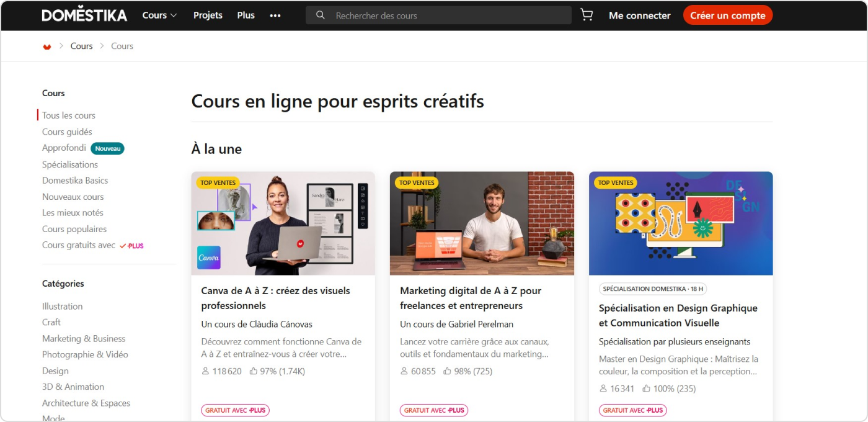Open the Cours gratuits avec Plus link
This screenshot has width=868, height=422.
click(93, 245)
